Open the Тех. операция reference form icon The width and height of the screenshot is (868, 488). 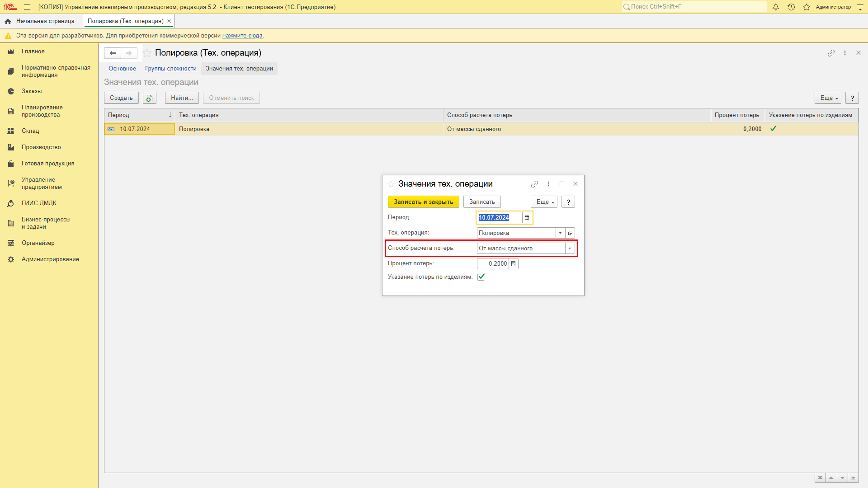pyautogui.click(x=570, y=233)
